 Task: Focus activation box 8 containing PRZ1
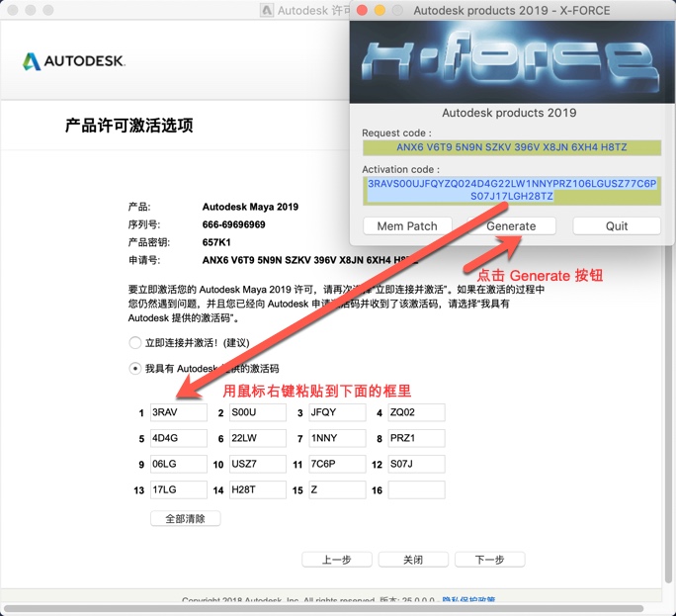(416, 438)
